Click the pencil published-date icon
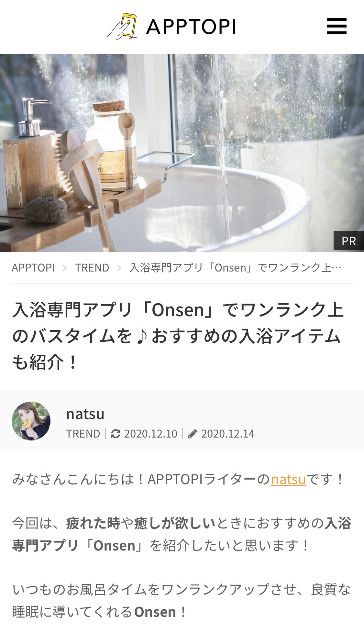Viewport: 364px width, 634px height. pyautogui.click(x=193, y=434)
